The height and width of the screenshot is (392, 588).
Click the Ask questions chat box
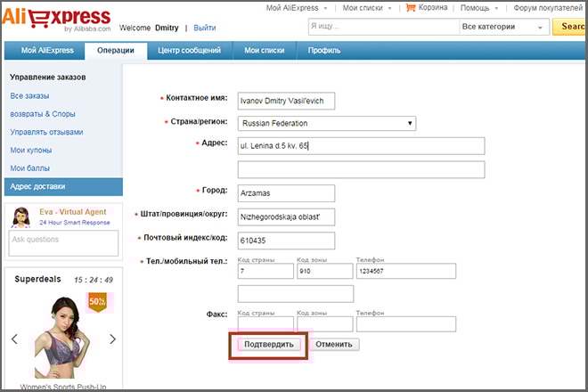pyautogui.click(x=63, y=243)
